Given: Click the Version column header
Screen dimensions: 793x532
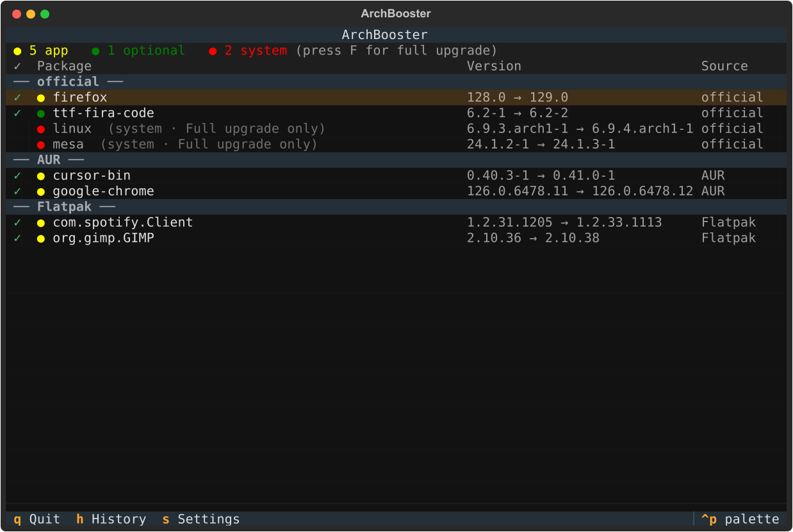Looking at the screenshot, I should coord(494,66).
